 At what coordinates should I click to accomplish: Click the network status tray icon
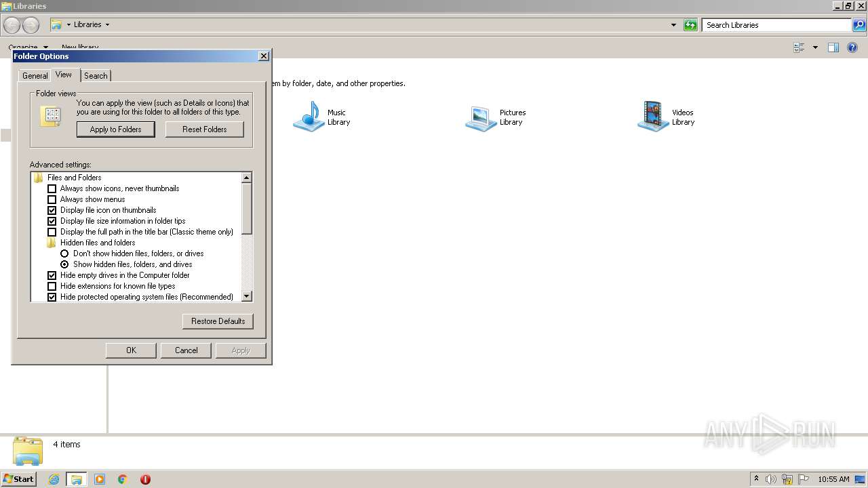787,479
